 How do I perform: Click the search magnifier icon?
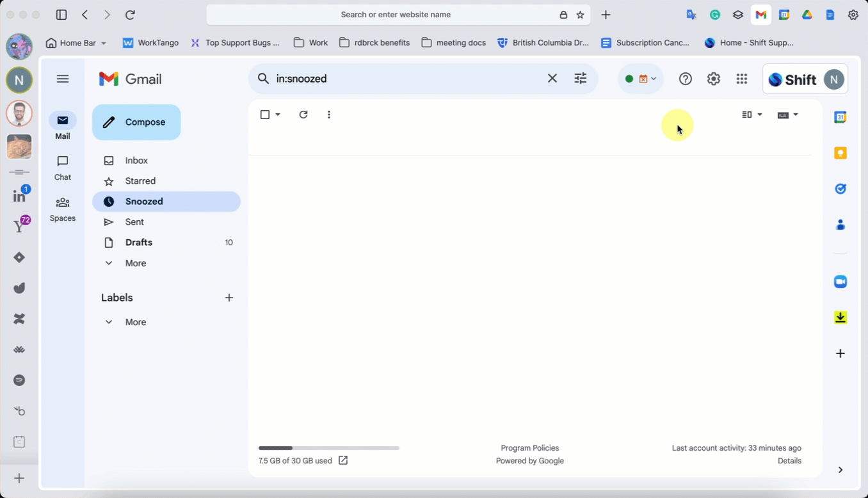[x=263, y=79]
